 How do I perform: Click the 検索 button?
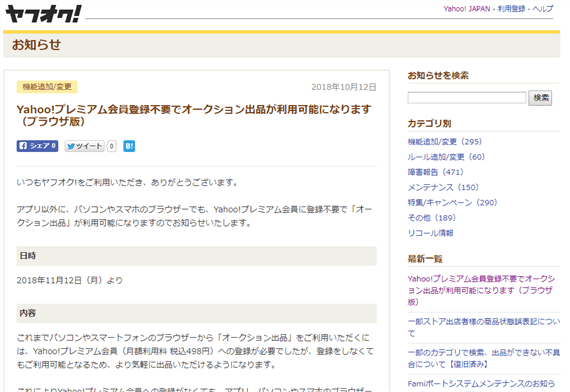(540, 98)
